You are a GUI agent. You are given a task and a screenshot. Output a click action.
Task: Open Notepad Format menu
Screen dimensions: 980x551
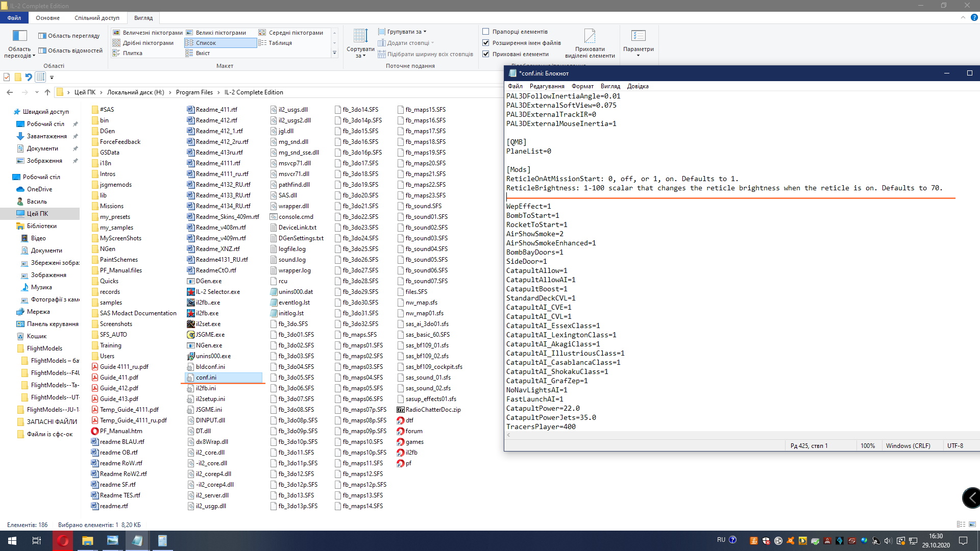coord(582,86)
